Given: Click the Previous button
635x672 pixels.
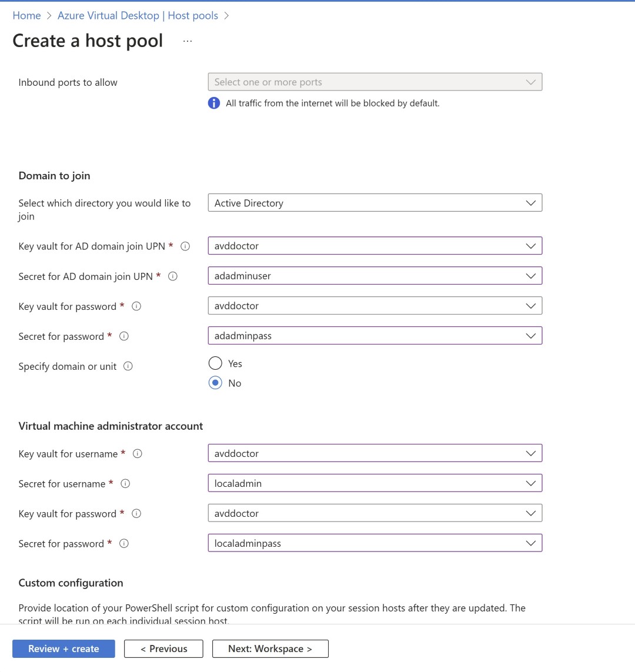Looking at the screenshot, I should coord(163,648).
